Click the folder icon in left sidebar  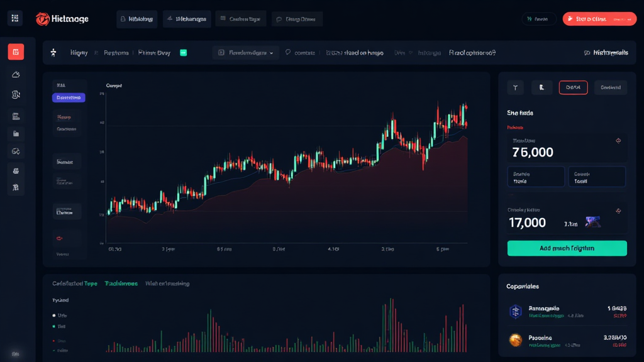point(16,133)
